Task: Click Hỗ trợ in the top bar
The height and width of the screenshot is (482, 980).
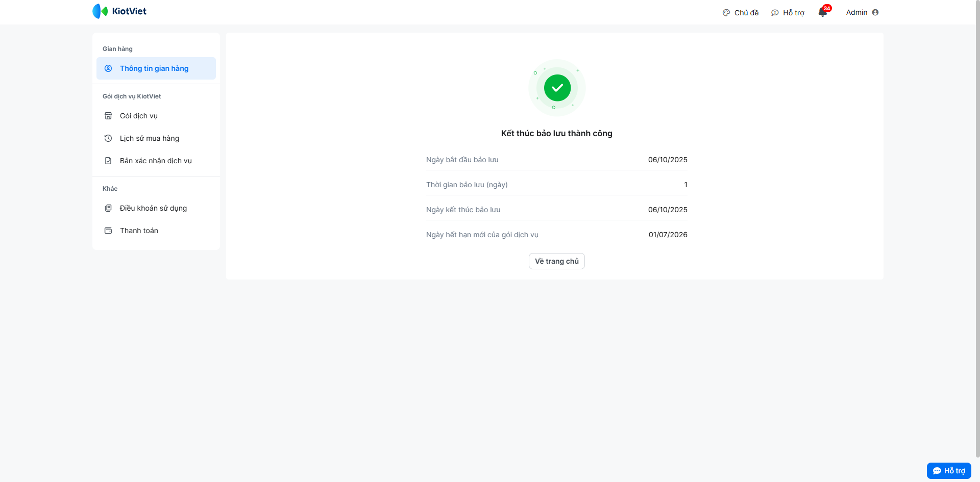Action: click(788, 13)
